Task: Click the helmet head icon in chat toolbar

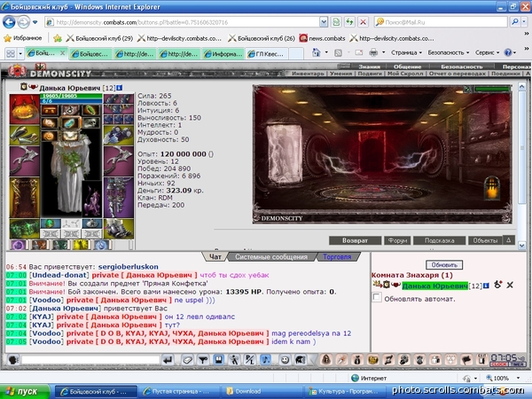Action: (x=300, y=360)
